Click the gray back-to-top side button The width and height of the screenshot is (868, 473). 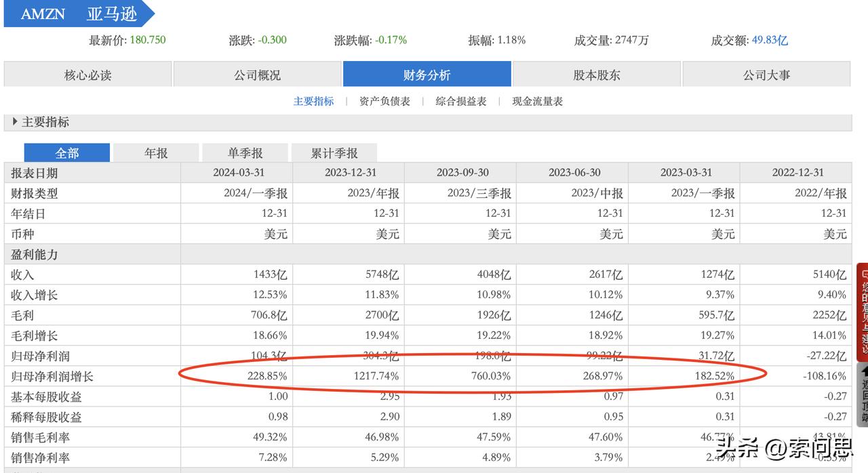862,394
